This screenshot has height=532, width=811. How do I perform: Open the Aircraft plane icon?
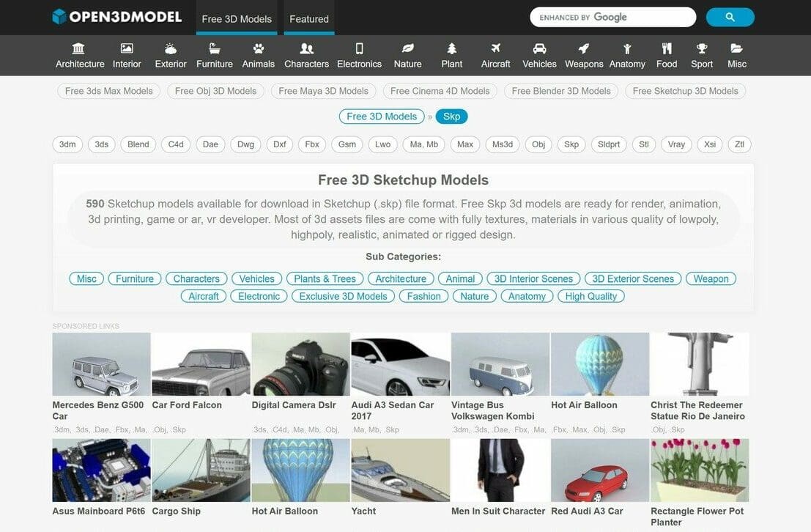(x=495, y=48)
